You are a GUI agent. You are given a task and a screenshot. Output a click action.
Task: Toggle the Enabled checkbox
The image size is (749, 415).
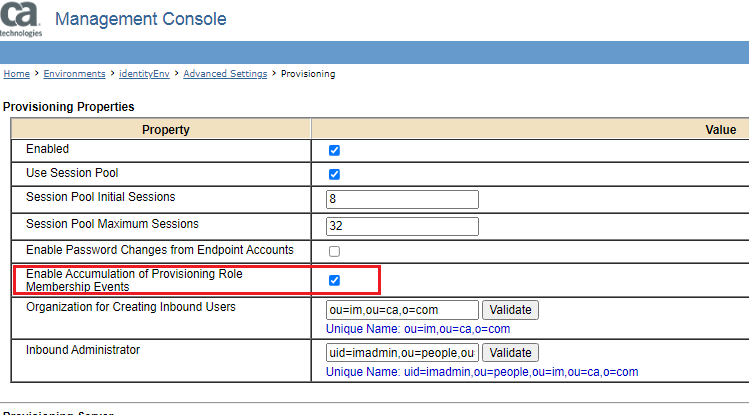pyautogui.click(x=335, y=151)
